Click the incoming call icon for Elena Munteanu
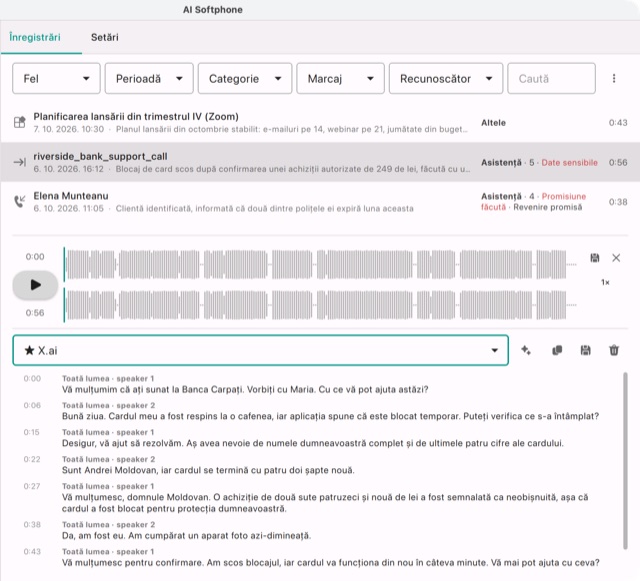 20,201
